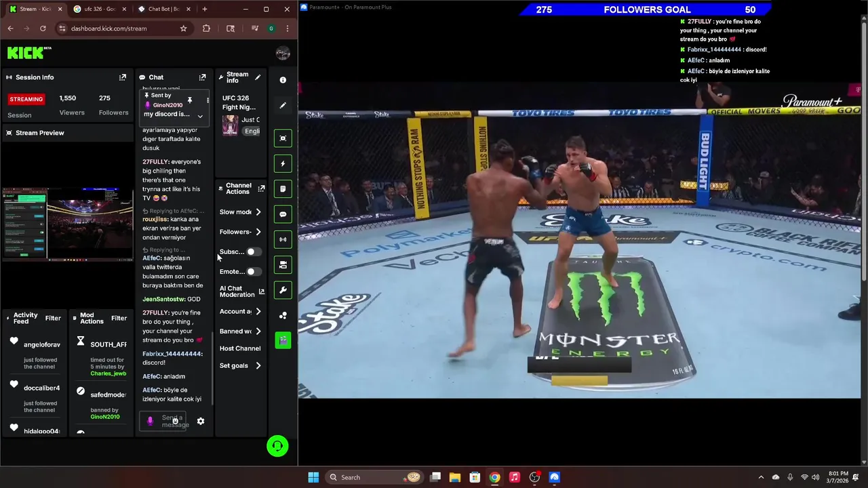Screen dimensions: 868x488
Task: Pop out the Chat panel
Action: click(202, 77)
